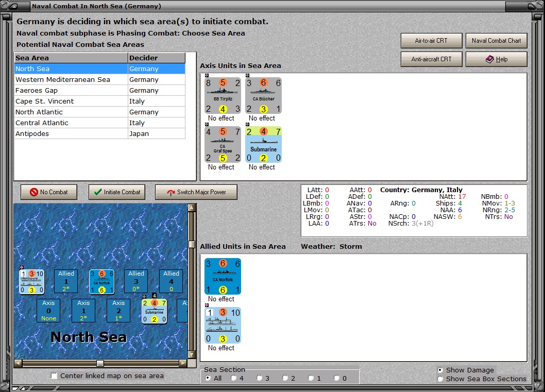The width and height of the screenshot is (545, 392).
Task: Select sea section 0 radio button
Action: click(x=336, y=378)
